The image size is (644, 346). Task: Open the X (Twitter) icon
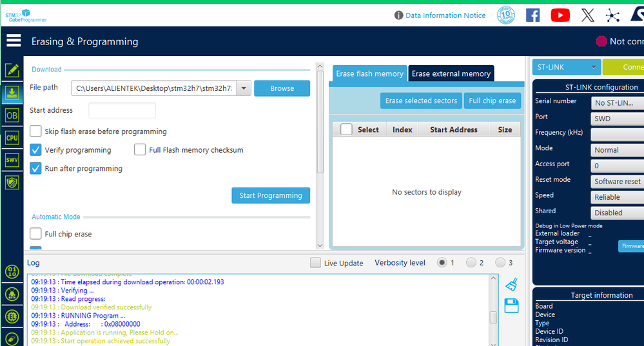click(588, 15)
